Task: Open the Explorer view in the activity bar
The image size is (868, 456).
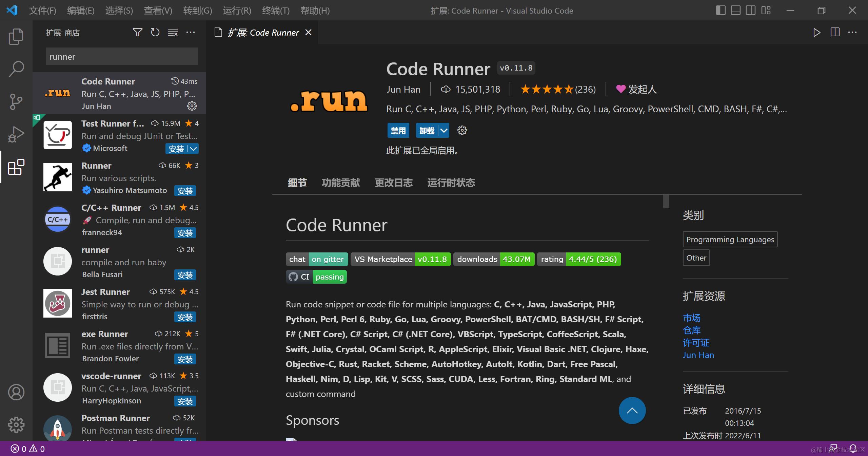Action: point(16,36)
